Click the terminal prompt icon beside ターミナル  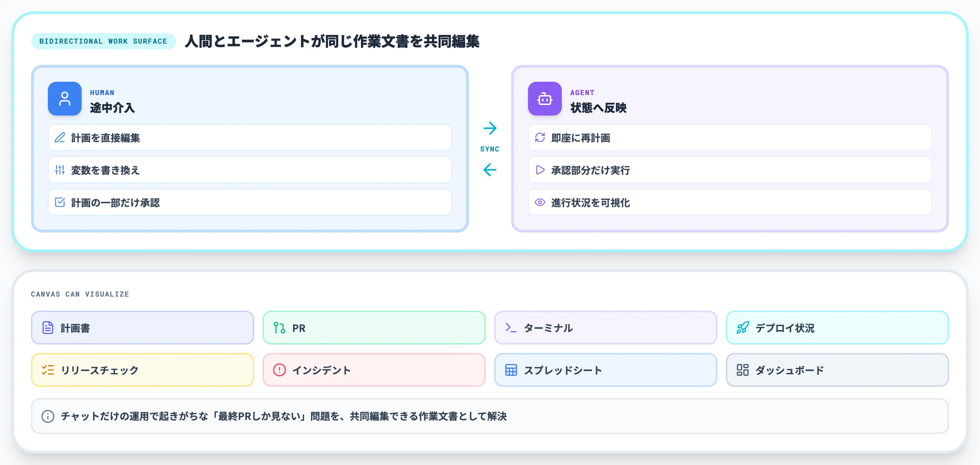tap(510, 328)
